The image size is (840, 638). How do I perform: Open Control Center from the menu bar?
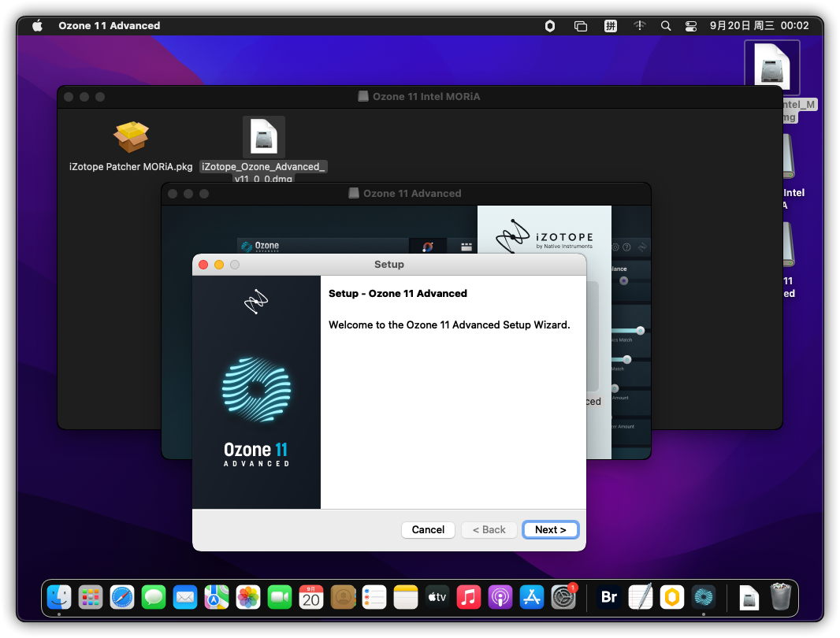coord(691,26)
